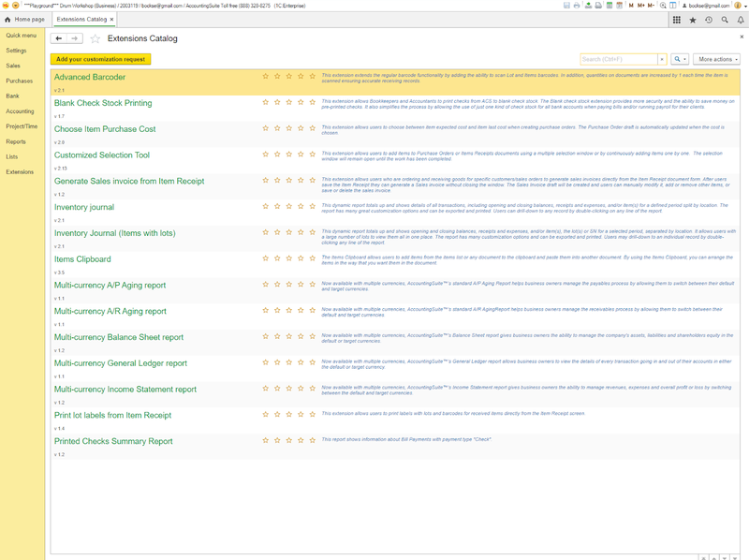Open the Advanced Barcoder extension

(x=90, y=77)
